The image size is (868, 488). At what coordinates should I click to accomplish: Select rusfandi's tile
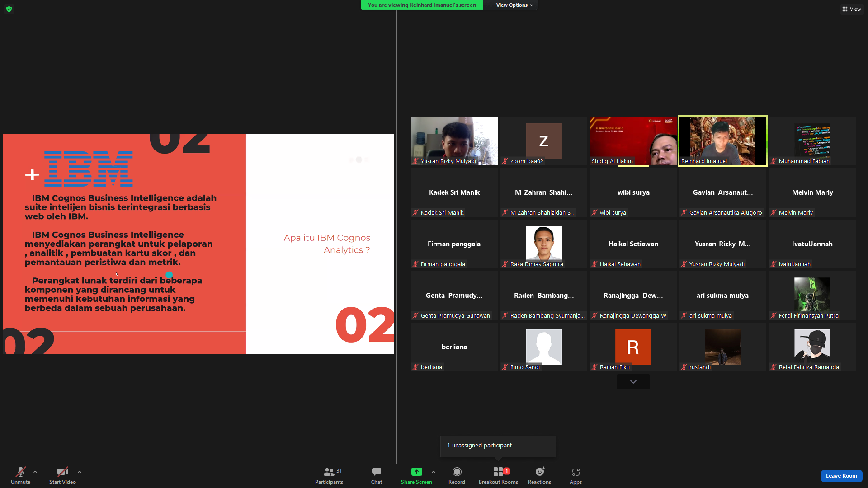tap(722, 347)
